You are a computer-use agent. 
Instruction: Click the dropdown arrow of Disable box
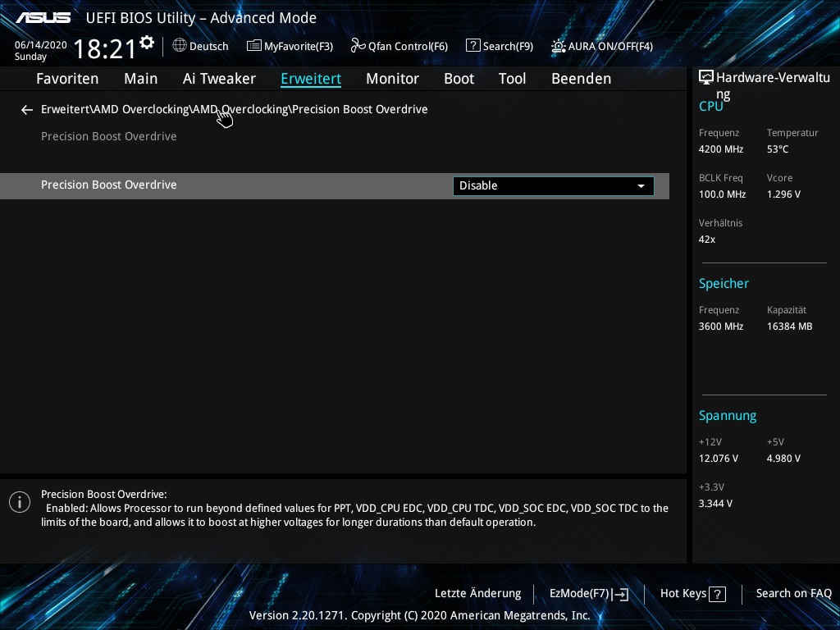[x=641, y=186]
